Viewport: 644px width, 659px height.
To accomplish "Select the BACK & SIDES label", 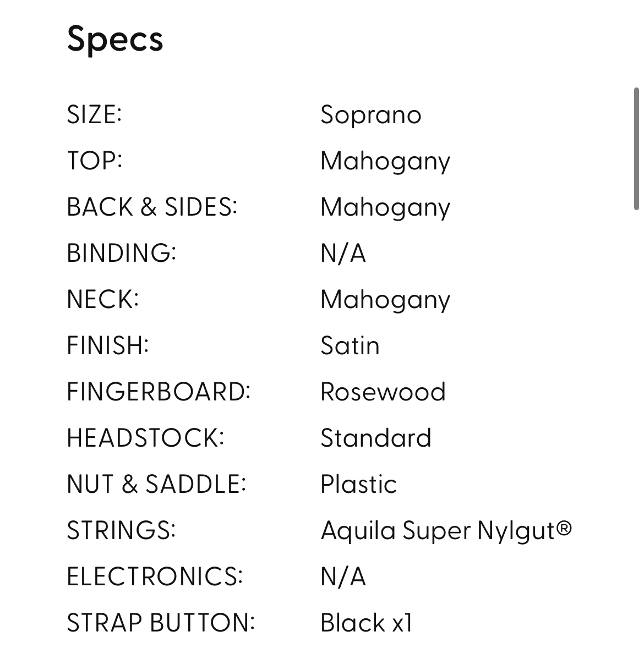I will [x=152, y=207].
